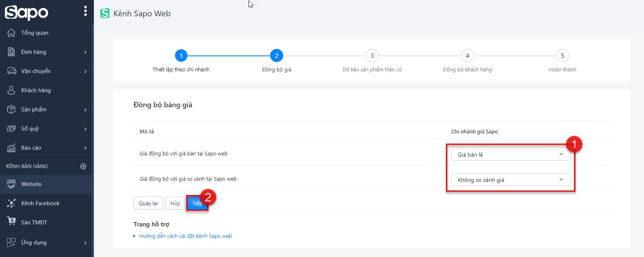Screen dimensions: 644x257
Task: Go to step 5 circle
Action: coord(562,55)
